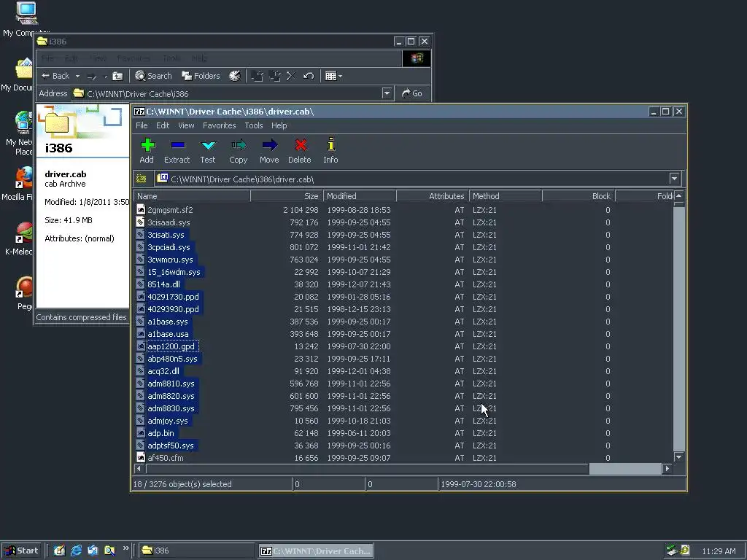Select the file 40291730.ppd
This screenshot has height=560, width=747.
point(174,297)
